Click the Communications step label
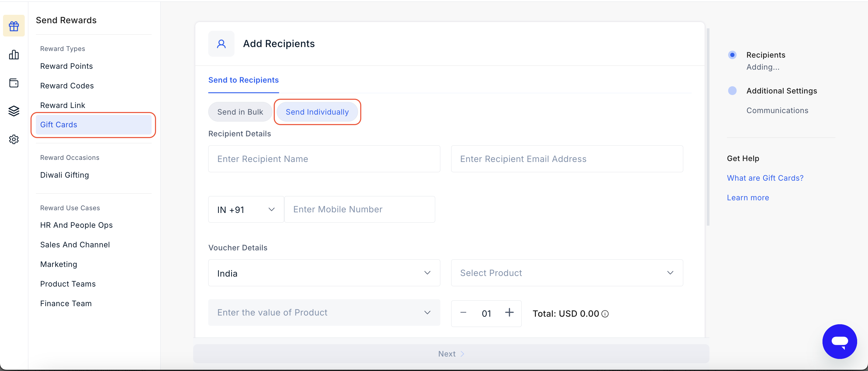This screenshot has width=868, height=371. pyautogui.click(x=777, y=111)
